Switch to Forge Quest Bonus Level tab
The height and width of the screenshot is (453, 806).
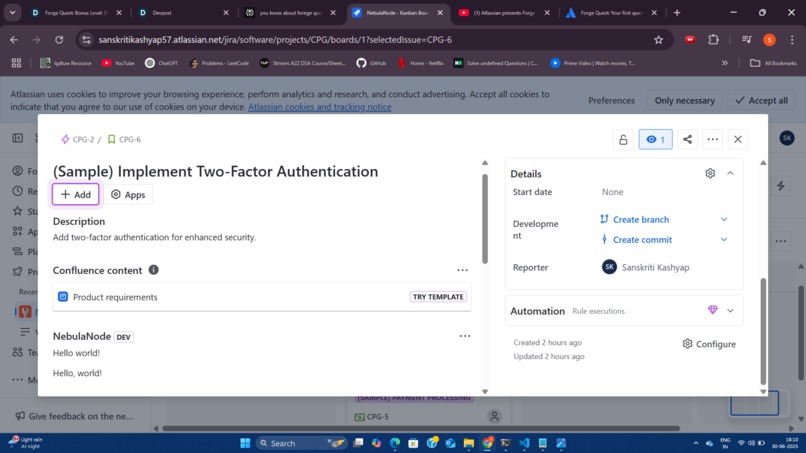(x=76, y=12)
